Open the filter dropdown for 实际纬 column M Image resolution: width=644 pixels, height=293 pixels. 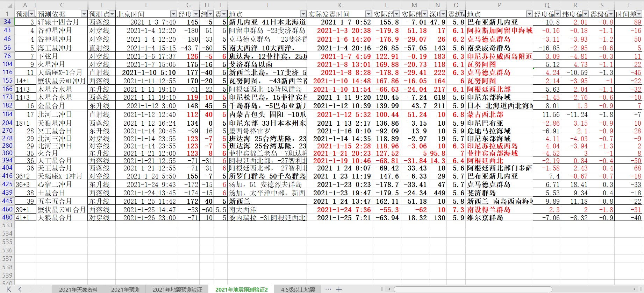[424, 14]
